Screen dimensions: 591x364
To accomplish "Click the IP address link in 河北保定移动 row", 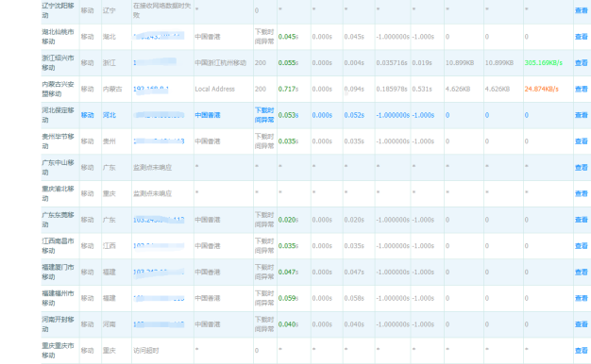I will (x=159, y=115).
